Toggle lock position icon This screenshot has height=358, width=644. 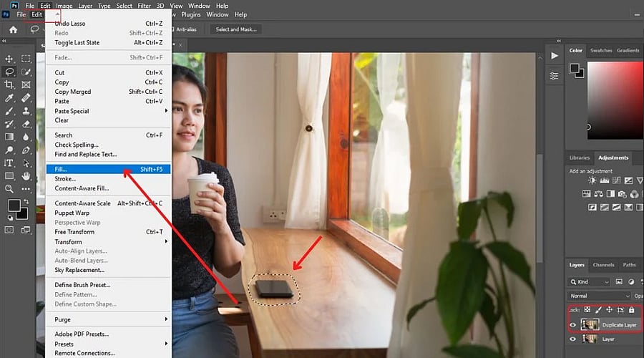tap(610, 310)
